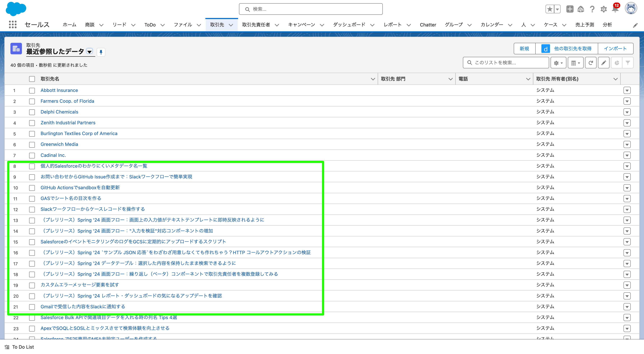Open the row action menu for Delphi Chemicals
The image size is (644, 354).
click(x=627, y=112)
